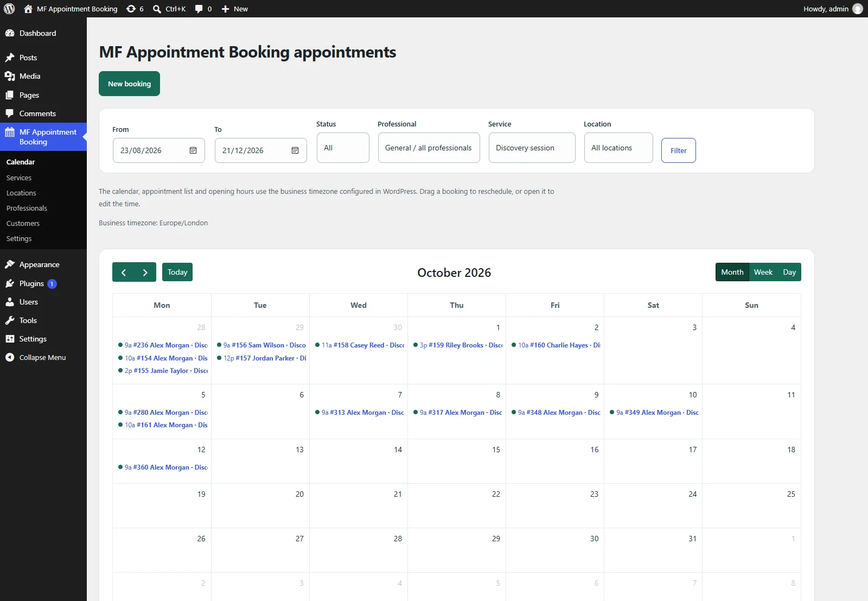Open the Status dropdown

[x=343, y=148]
